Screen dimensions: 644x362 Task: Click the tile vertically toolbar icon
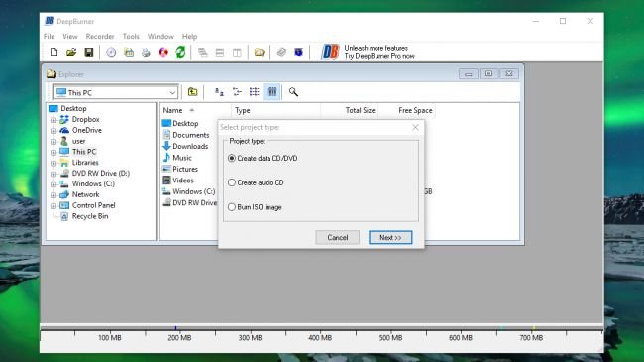click(x=237, y=53)
